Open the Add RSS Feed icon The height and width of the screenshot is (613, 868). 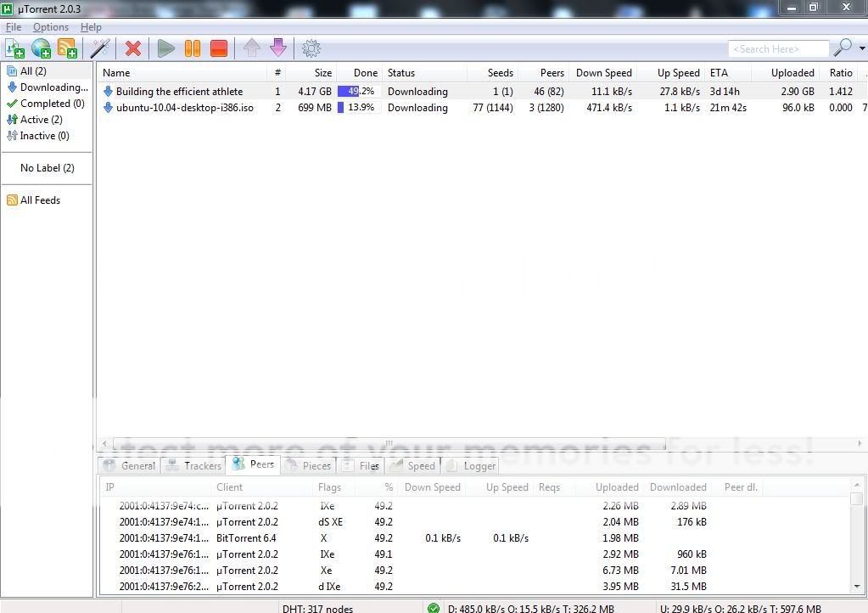(x=67, y=48)
